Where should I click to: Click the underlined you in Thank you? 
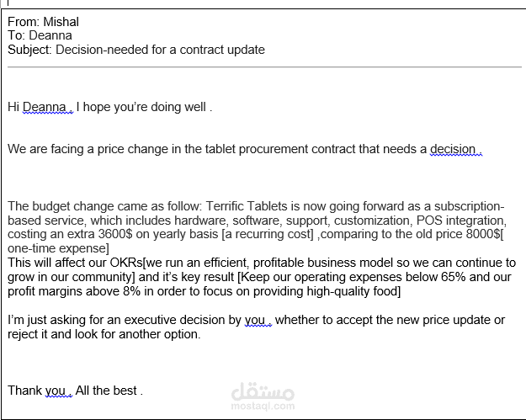(56, 391)
